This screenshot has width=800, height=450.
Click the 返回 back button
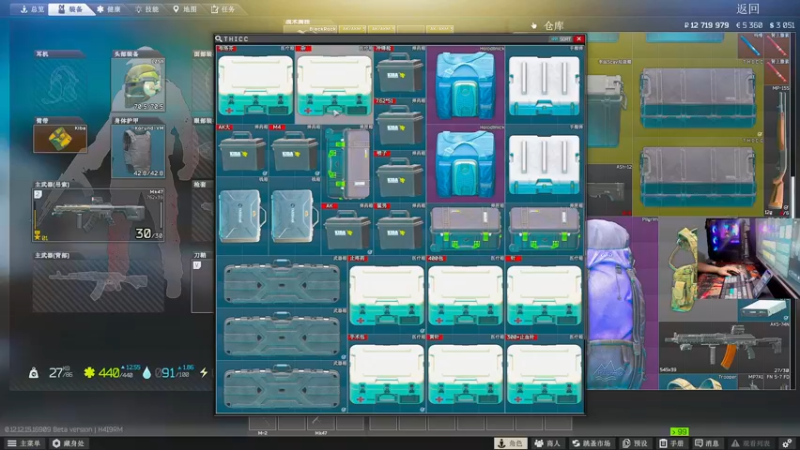coord(748,9)
